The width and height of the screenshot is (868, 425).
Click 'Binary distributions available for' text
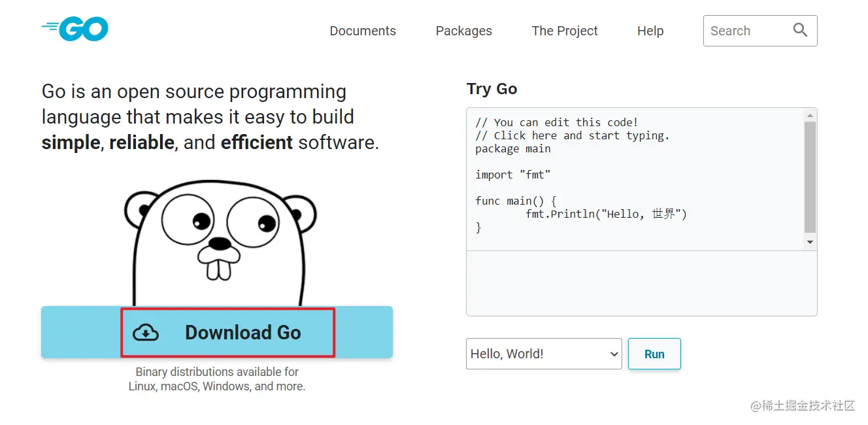point(217,372)
